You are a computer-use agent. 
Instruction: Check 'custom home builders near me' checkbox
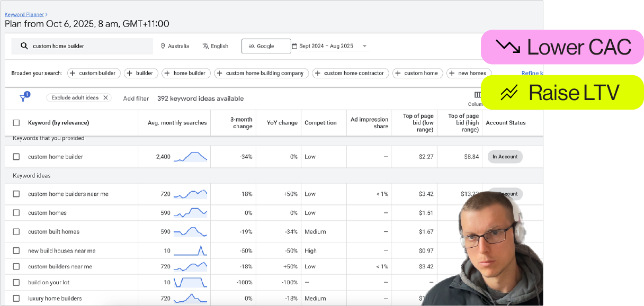tap(16, 194)
